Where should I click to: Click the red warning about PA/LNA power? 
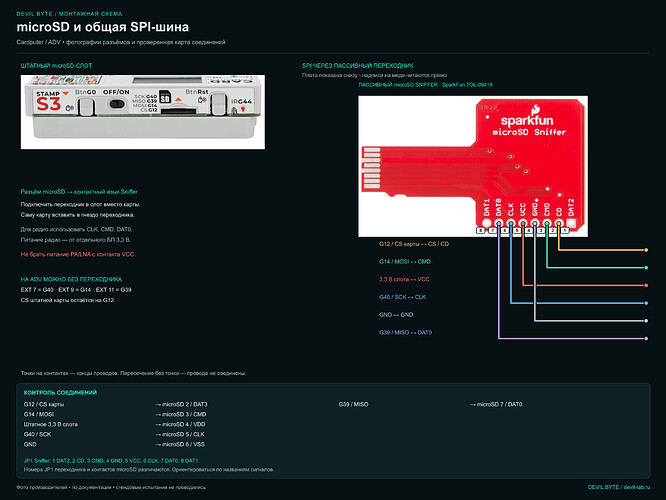[78, 254]
